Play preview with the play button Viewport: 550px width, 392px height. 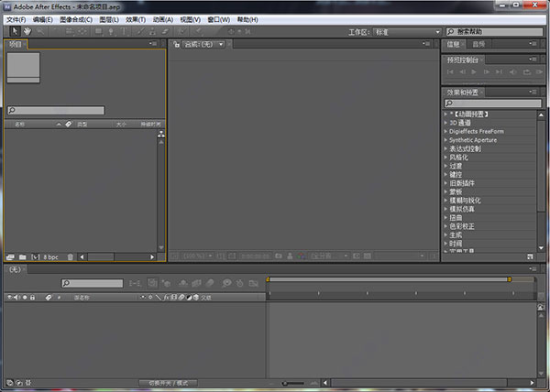pyautogui.click(x=474, y=71)
